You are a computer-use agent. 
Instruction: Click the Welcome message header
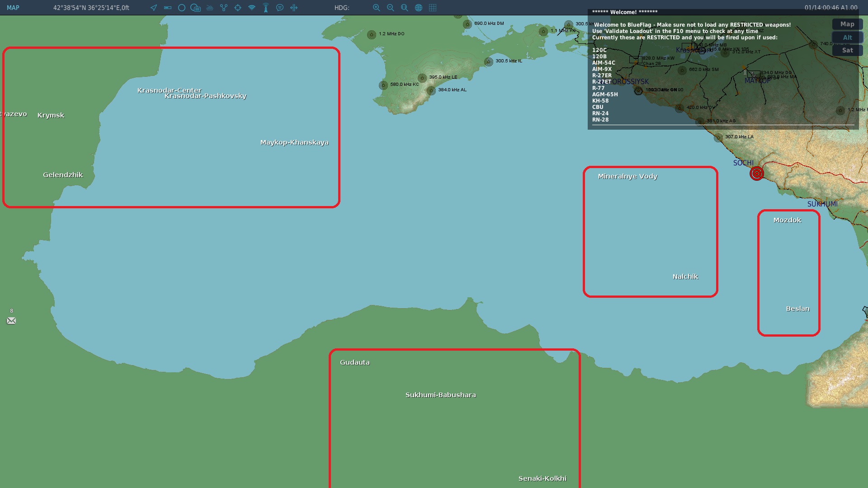625,12
